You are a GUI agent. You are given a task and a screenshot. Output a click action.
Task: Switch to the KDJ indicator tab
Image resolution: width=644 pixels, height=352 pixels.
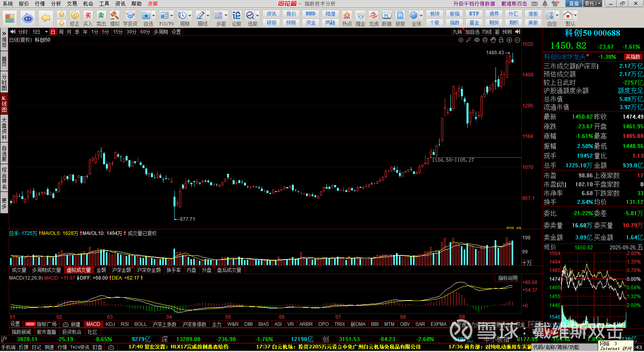(x=110, y=324)
